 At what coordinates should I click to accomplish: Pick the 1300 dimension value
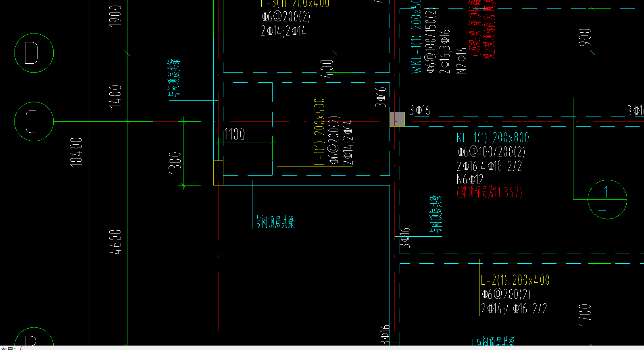point(175,163)
